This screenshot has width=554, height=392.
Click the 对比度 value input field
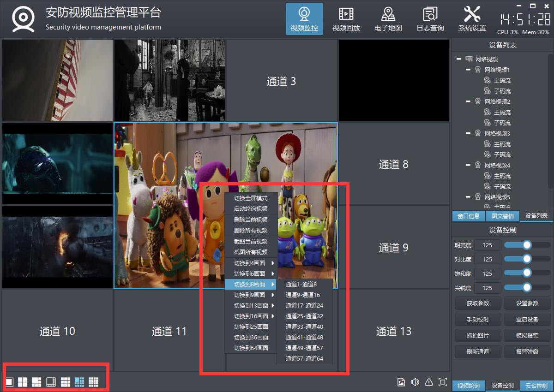(487, 259)
